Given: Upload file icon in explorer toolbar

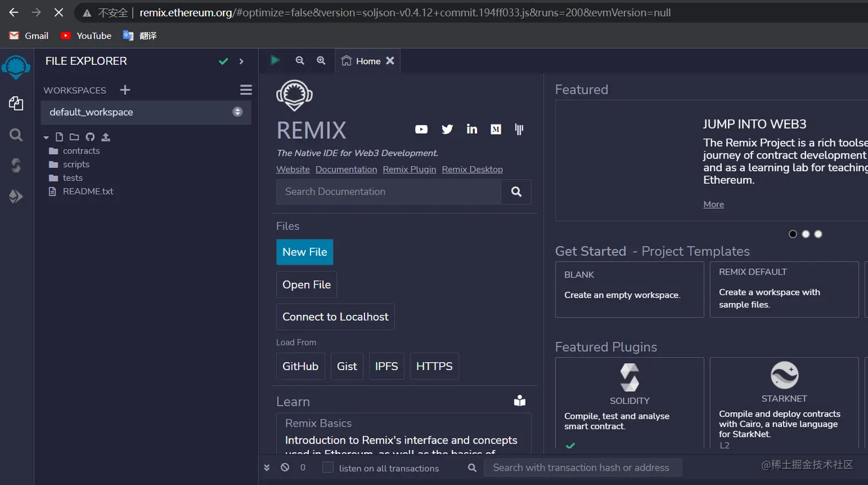Looking at the screenshot, I should [106, 137].
